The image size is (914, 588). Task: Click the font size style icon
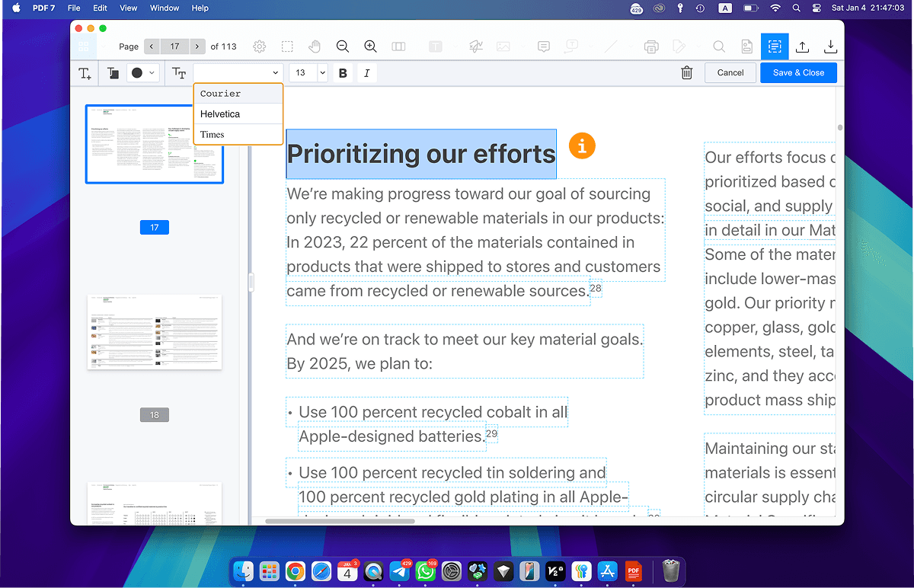(x=179, y=73)
